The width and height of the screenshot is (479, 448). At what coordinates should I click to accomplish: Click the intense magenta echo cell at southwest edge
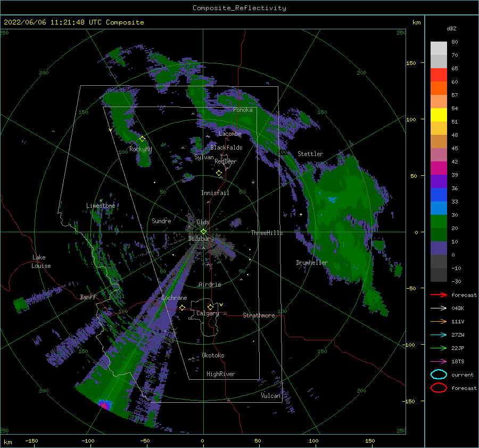105,404
